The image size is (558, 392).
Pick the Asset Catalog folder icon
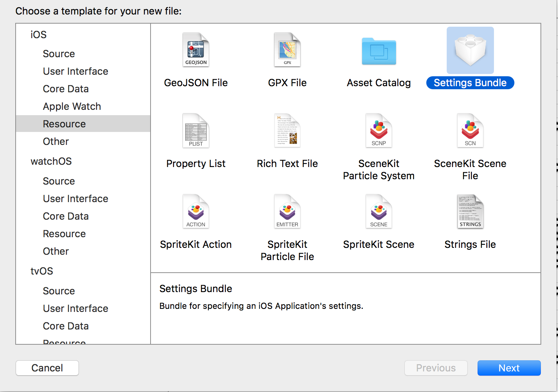pyautogui.click(x=379, y=51)
